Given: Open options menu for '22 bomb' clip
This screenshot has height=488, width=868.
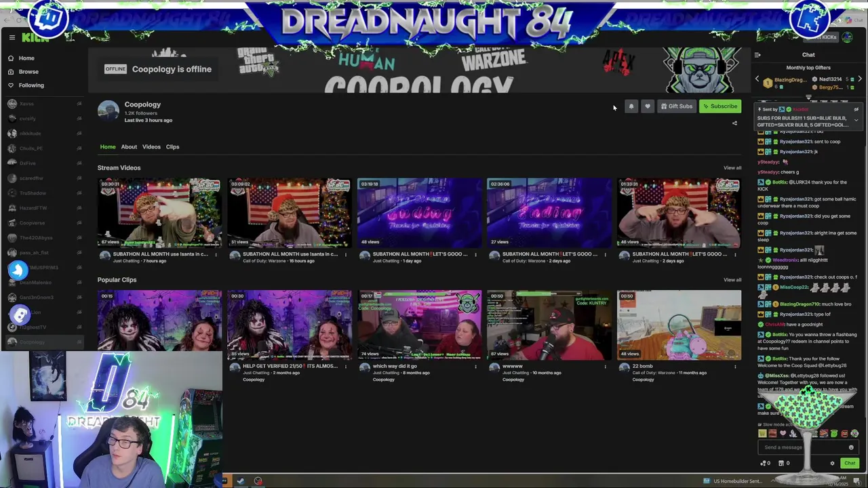Looking at the screenshot, I should coord(735,367).
